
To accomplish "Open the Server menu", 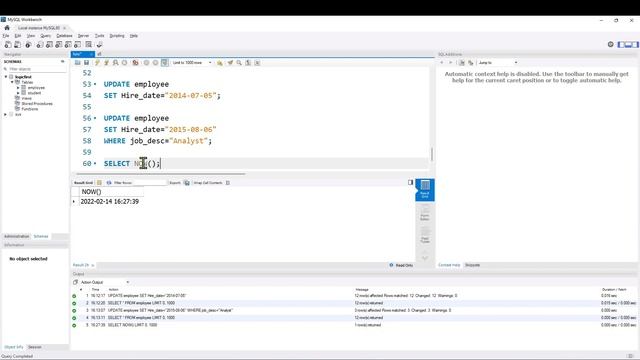I will pyautogui.click(x=83, y=36).
